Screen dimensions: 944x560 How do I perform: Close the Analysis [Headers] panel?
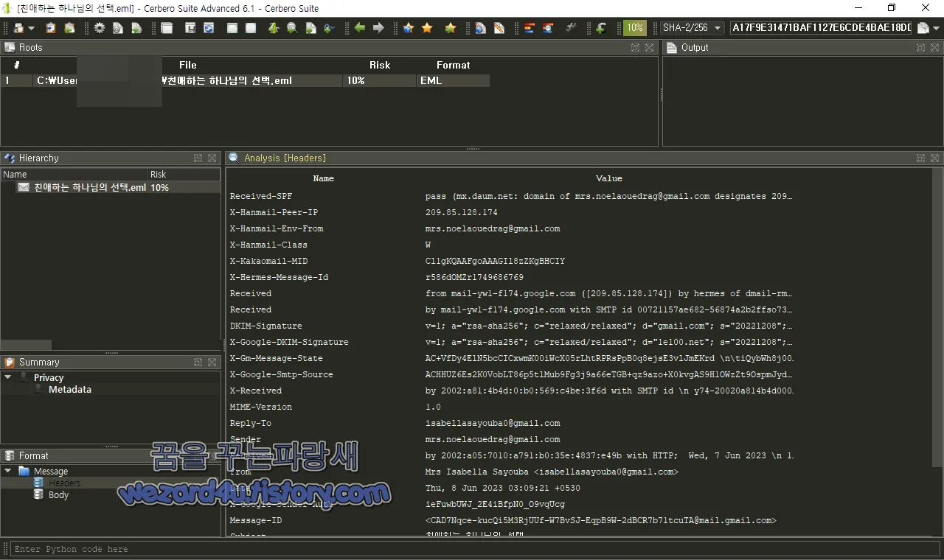[935, 158]
